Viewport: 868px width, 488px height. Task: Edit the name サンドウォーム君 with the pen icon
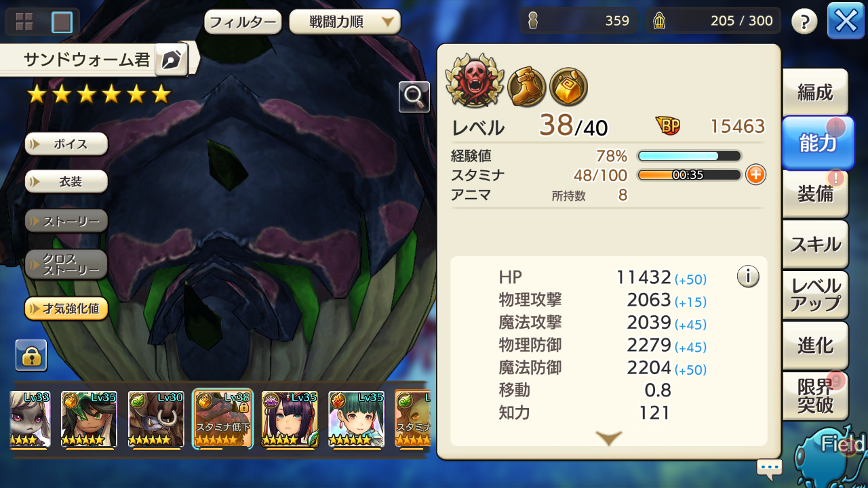point(172,60)
